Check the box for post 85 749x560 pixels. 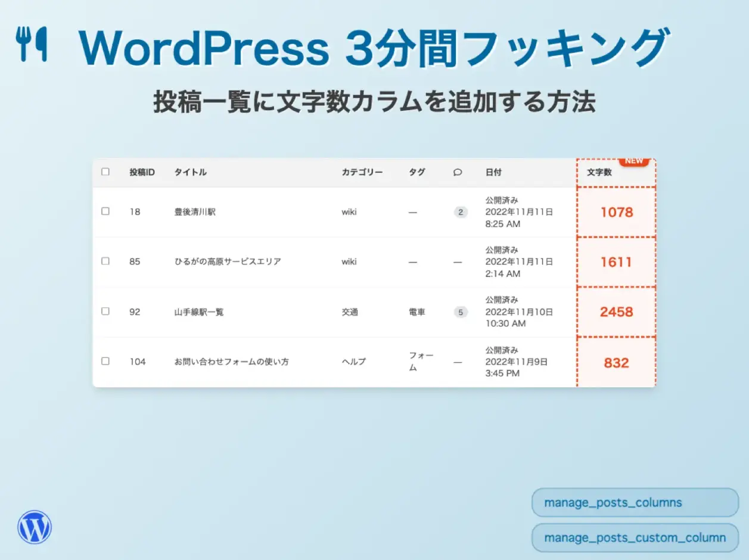pos(105,261)
